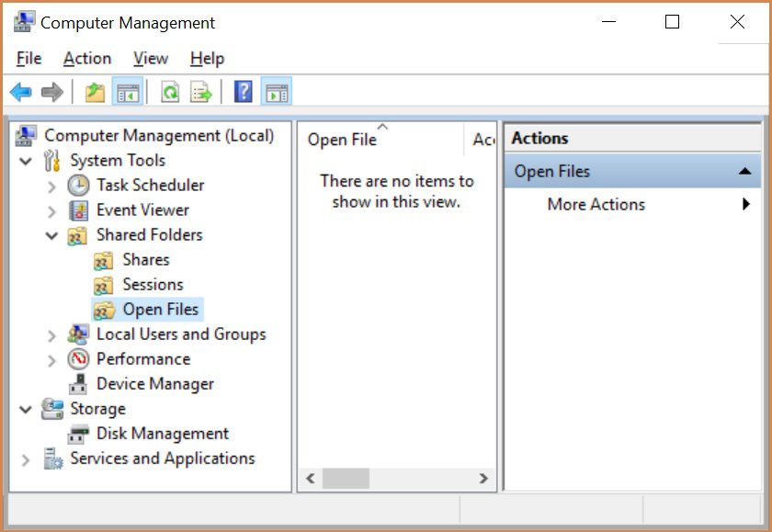
Task: Click Services and Applications icon
Action: coord(53,458)
